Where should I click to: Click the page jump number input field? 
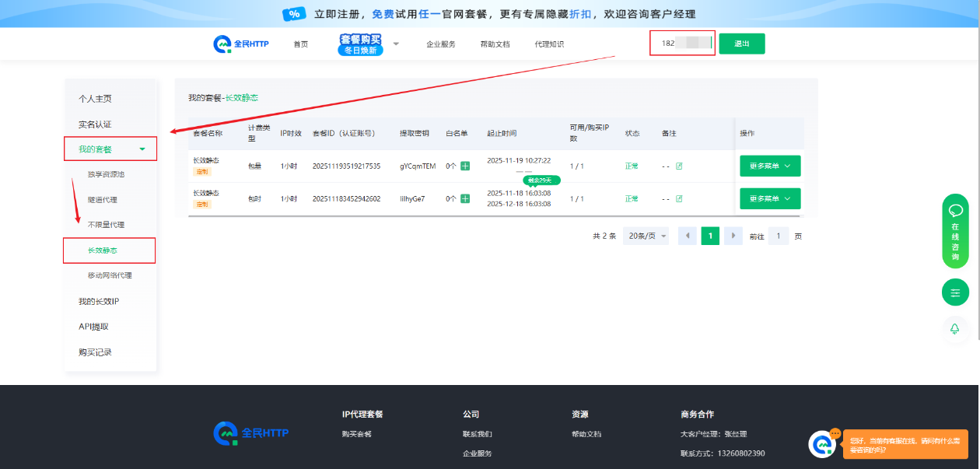778,236
